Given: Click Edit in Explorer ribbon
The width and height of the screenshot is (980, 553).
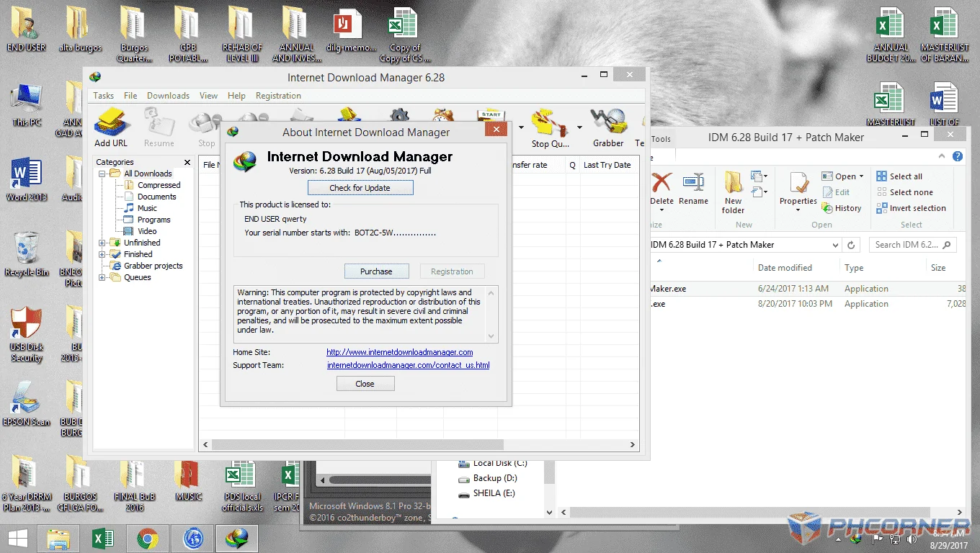Looking at the screenshot, I should point(836,192).
